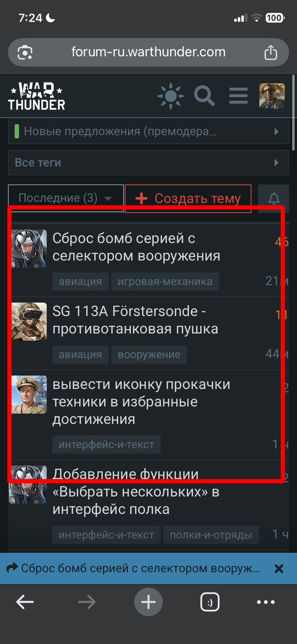Expand the Новые предложения category dropdown
Screen dimensions: 297x644
(148, 131)
